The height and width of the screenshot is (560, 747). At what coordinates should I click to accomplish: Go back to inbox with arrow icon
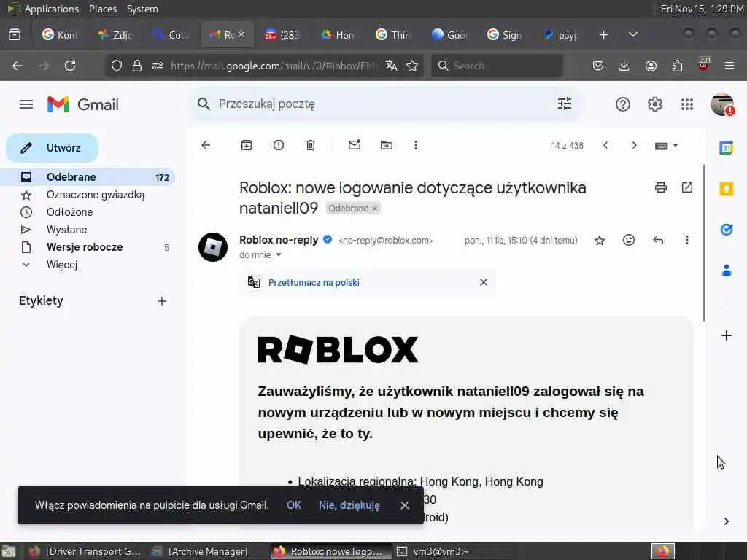click(206, 145)
